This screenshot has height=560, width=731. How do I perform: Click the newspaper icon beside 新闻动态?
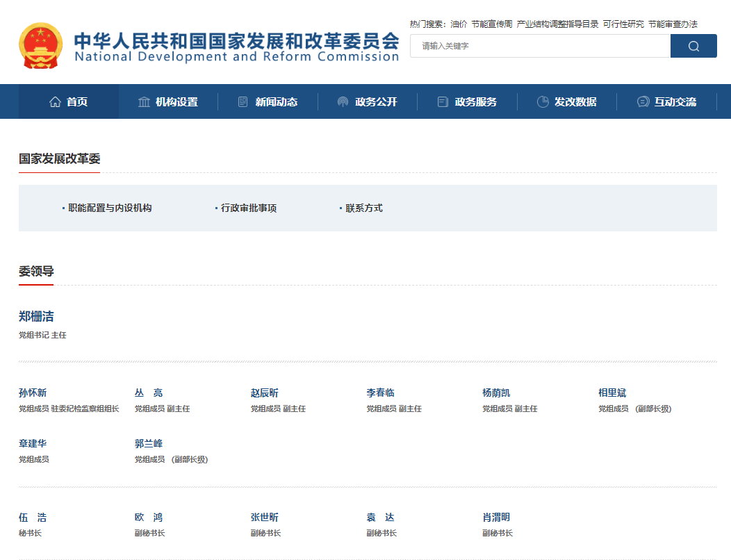[243, 102]
